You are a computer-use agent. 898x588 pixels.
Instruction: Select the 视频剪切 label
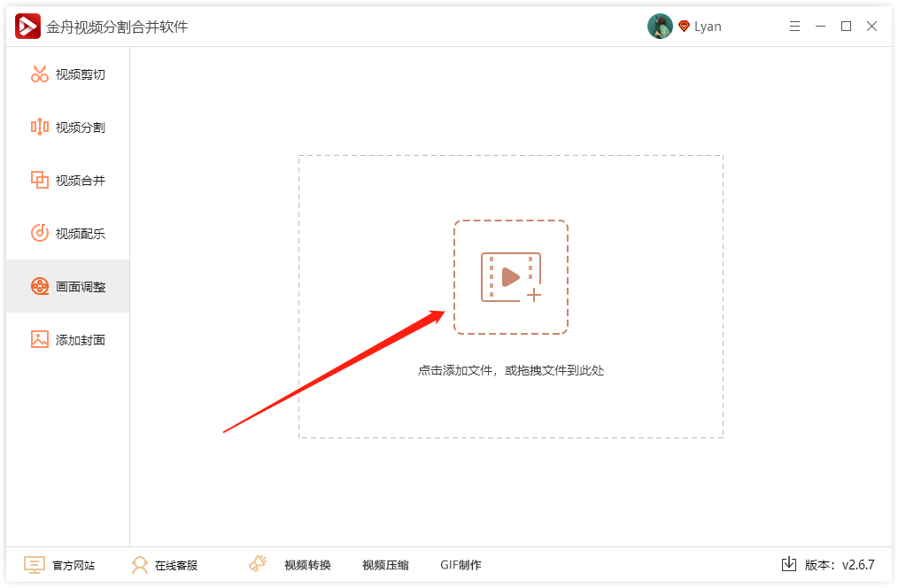pyautogui.click(x=81, y=74)
